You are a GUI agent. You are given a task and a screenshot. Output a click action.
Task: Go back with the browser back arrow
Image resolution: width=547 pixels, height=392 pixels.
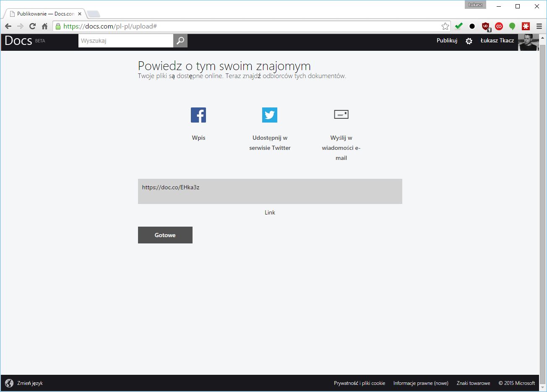click(x=8, y=26)
